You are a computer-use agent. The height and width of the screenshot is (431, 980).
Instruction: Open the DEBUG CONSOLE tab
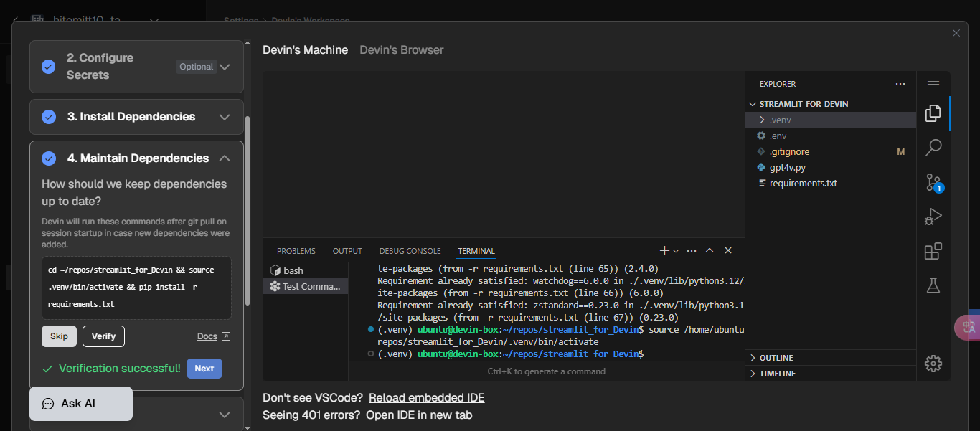(410, 250)
